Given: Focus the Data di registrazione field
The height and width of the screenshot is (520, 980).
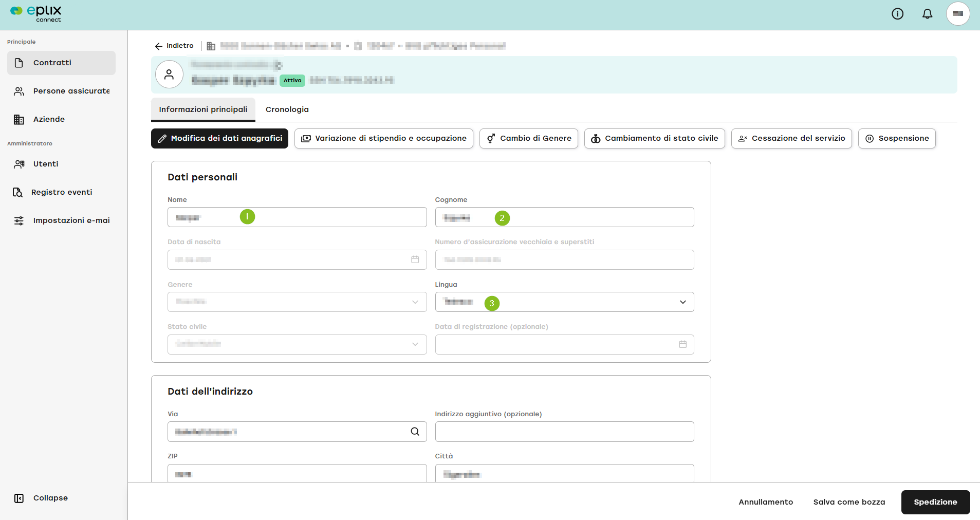Looking at the screenshot, I should (x=564, y=344).
